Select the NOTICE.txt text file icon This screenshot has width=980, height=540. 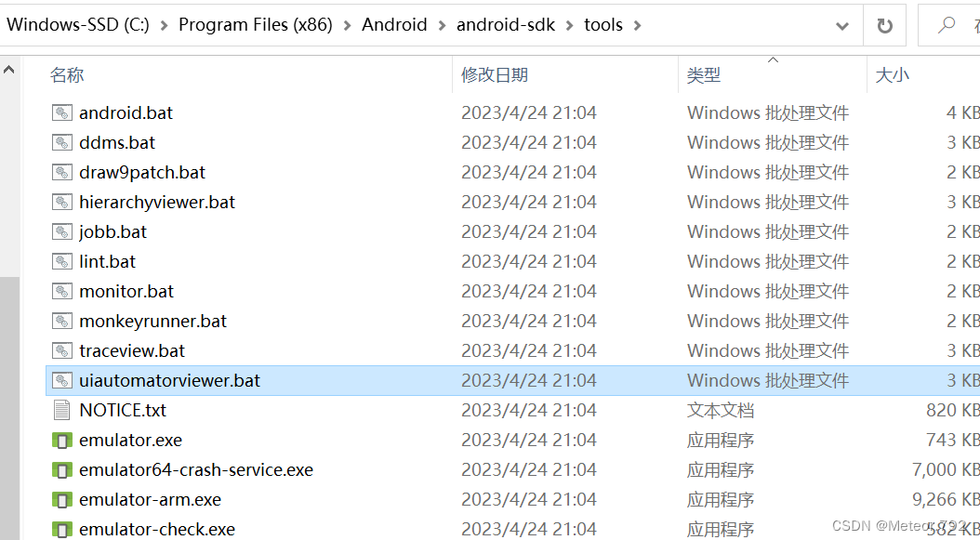[61, 410]
